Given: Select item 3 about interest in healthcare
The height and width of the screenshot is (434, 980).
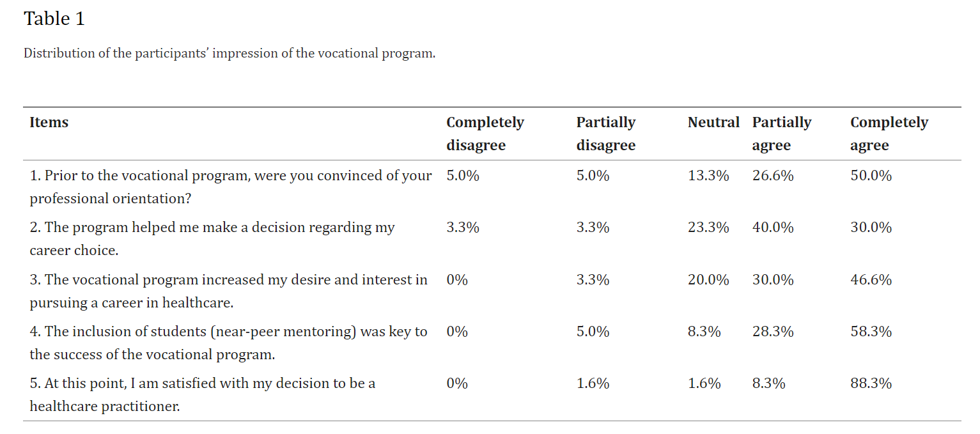Looking at the screenshot, I should pos(229,291).
